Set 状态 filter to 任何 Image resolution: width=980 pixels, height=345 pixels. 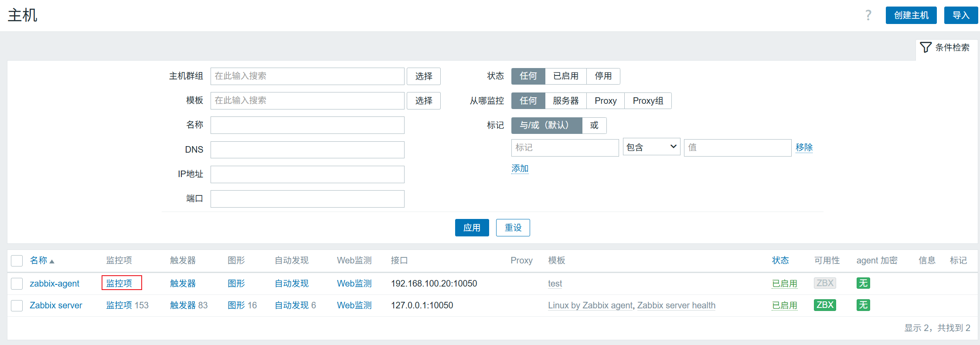[x=528, y=76]
